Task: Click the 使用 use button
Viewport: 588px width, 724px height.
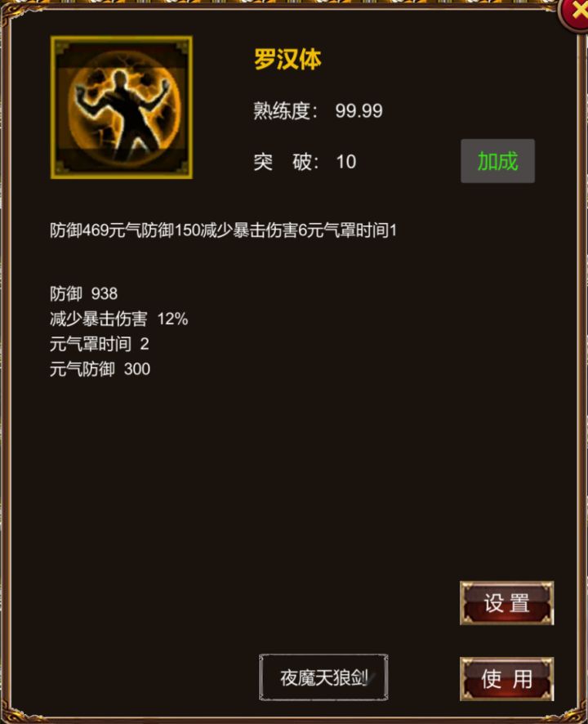Action: (507, 679)
